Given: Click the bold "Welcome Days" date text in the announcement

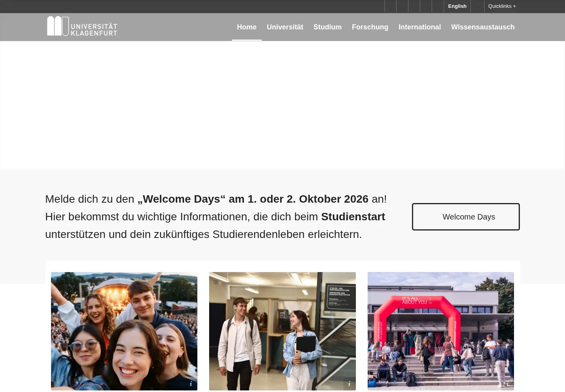Looking at the screenshot, I should click(x=253, y=199).
